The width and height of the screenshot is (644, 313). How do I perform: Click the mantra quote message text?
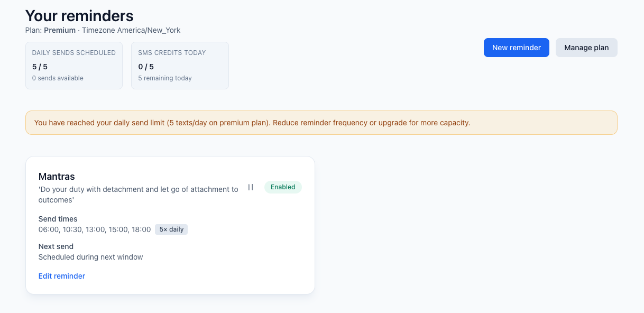(x=139, y=194)
